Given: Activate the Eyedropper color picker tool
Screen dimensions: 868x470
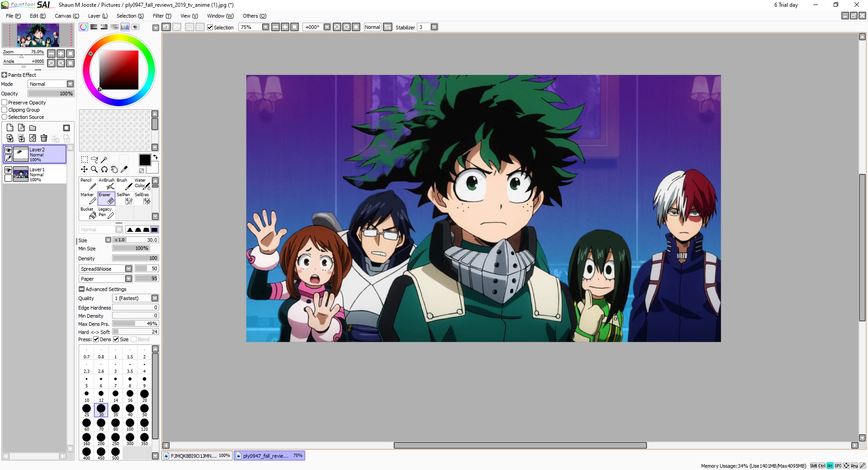Looking at the screenshot, I should point(124,169).
